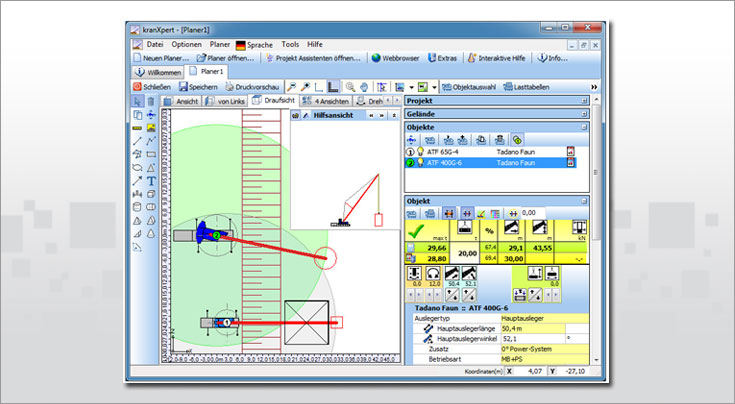Launch the Webbrowser from the toolbar

point(396,58)
